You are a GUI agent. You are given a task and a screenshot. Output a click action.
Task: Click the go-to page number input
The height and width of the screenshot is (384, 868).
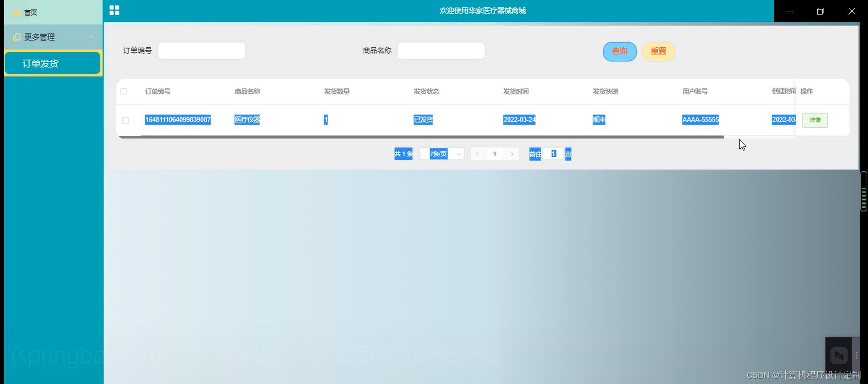[x=553, y=154]
